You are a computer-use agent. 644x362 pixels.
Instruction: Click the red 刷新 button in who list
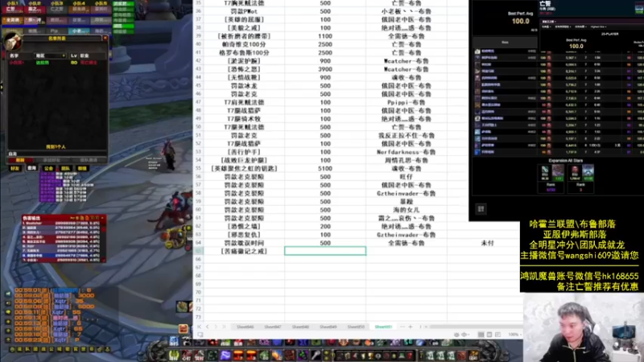click(21, 160)
